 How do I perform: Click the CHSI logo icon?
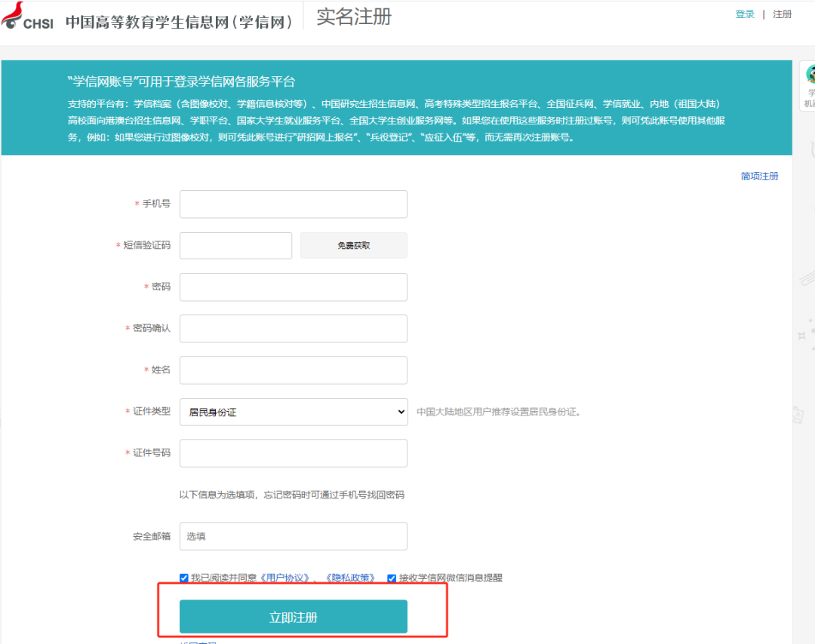click(x=28, y=16)
